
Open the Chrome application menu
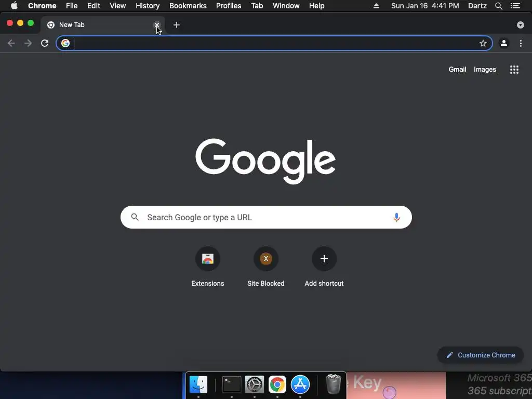tap(42, 6)
